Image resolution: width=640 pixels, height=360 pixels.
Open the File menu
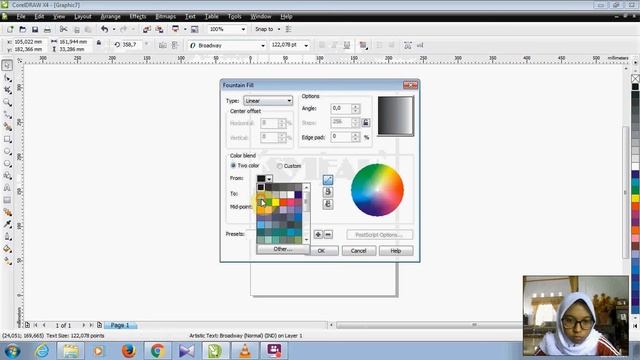click(21, 16)
